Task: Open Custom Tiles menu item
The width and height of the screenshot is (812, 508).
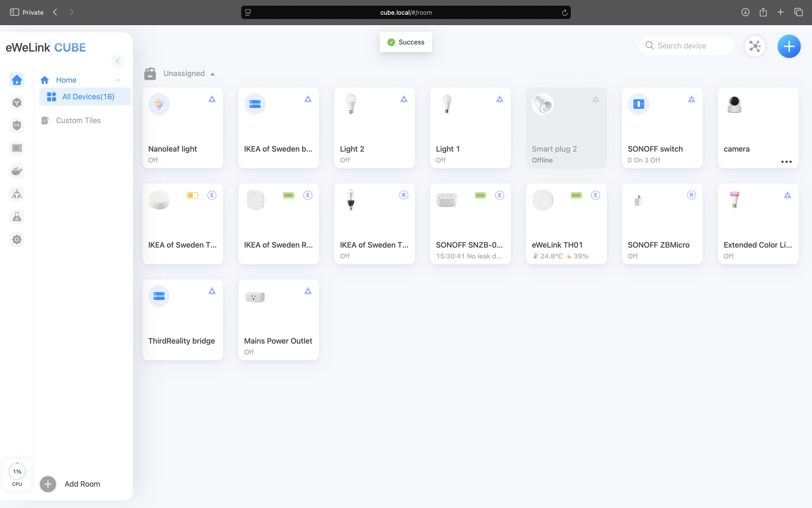Action: tap(78, 120)
